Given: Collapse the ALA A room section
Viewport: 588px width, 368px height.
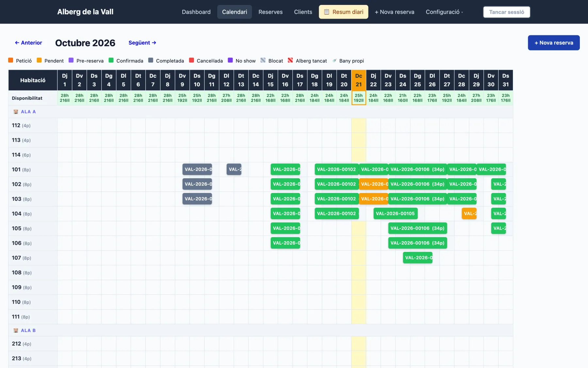Looking at the screenshot, I should click(28, 112).
